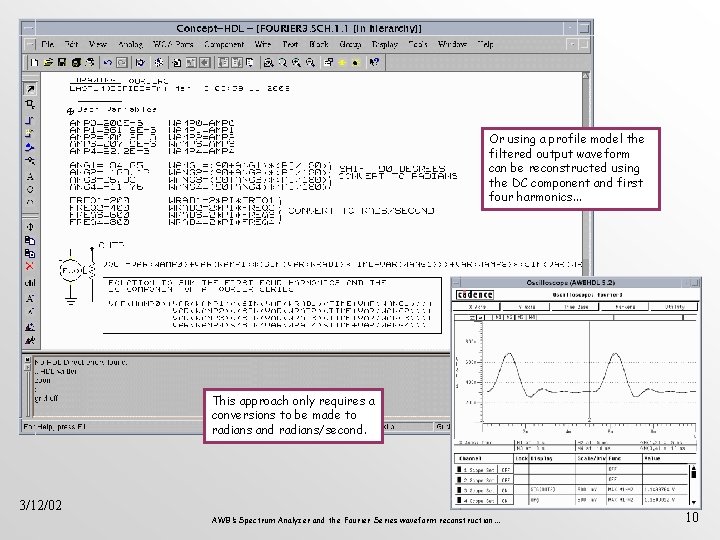The height and width of the screenshot is (540, 720).
Task: Open the document control menu beside File
Action: [x=30, y=45]
